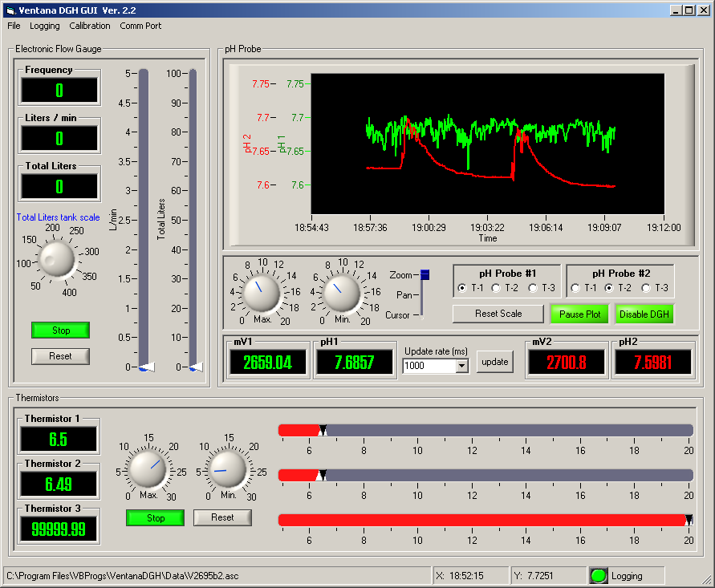
Task: Click the L/min gauge pointer at 0
Action: (x=146, y=367)
